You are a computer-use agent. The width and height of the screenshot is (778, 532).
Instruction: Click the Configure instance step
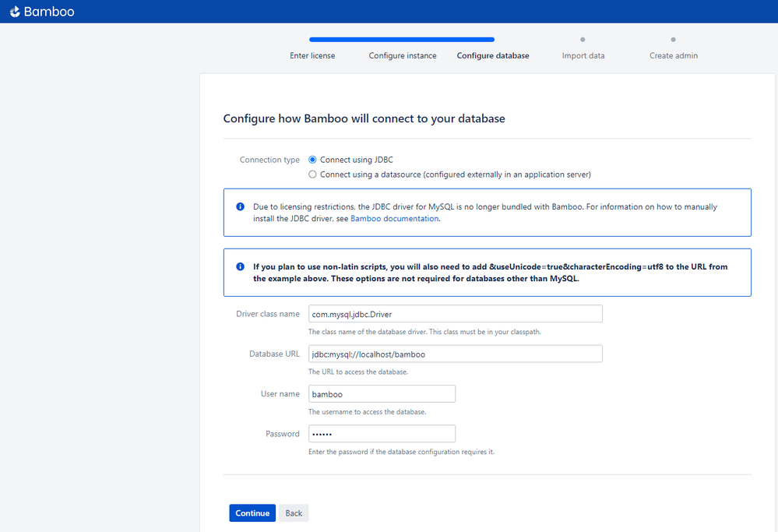coord(403,55)
